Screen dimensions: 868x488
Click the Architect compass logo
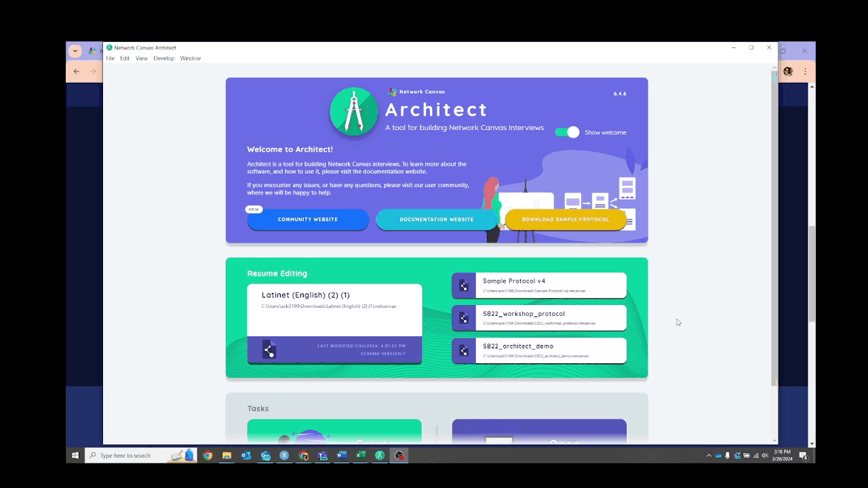coord(353,112)
